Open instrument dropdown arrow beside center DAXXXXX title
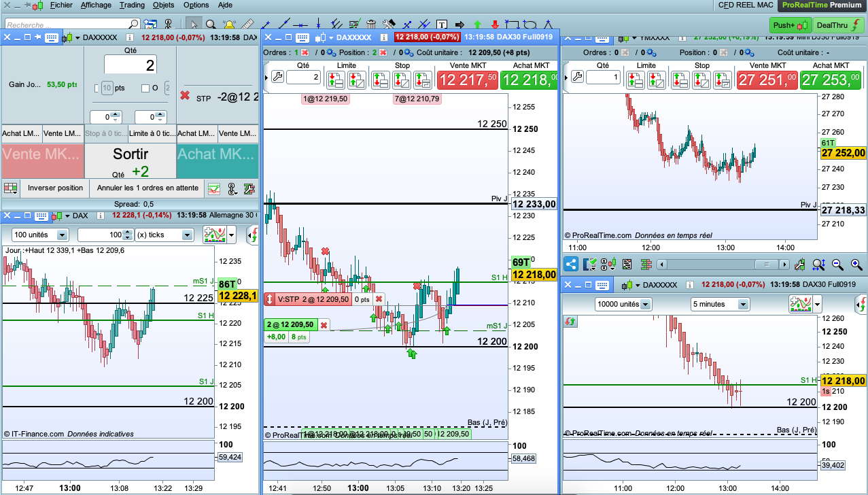 coord(330,37)
